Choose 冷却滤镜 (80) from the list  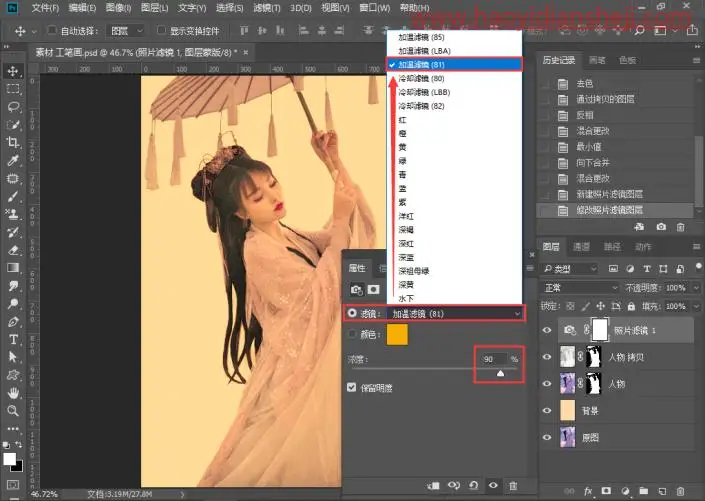(454, 78)
